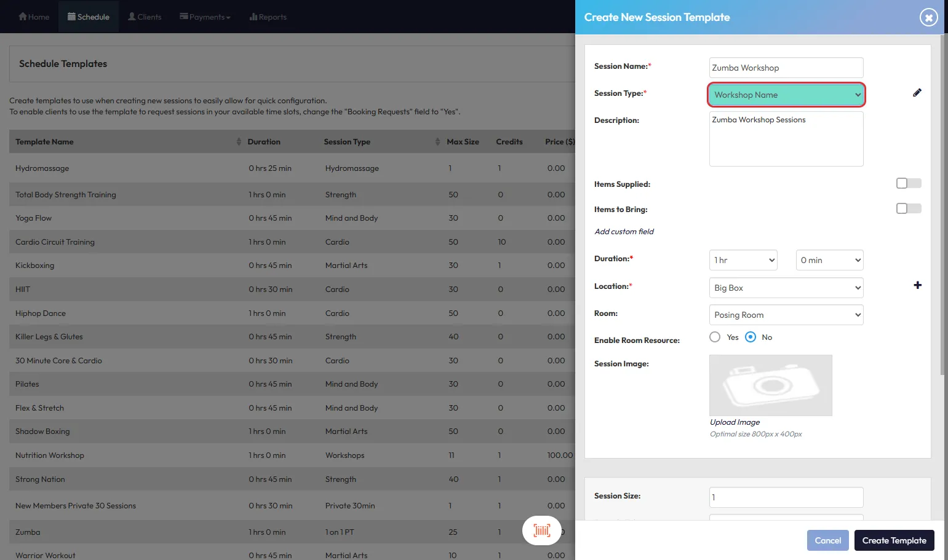Click the pencil edit icon beside Session Type
948x560 pixels.
(x=917, y=93)
